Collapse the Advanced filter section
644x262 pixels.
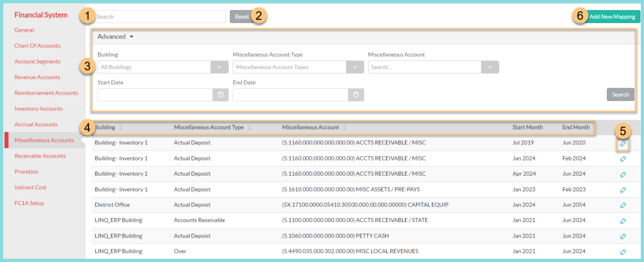coord(115,37)
